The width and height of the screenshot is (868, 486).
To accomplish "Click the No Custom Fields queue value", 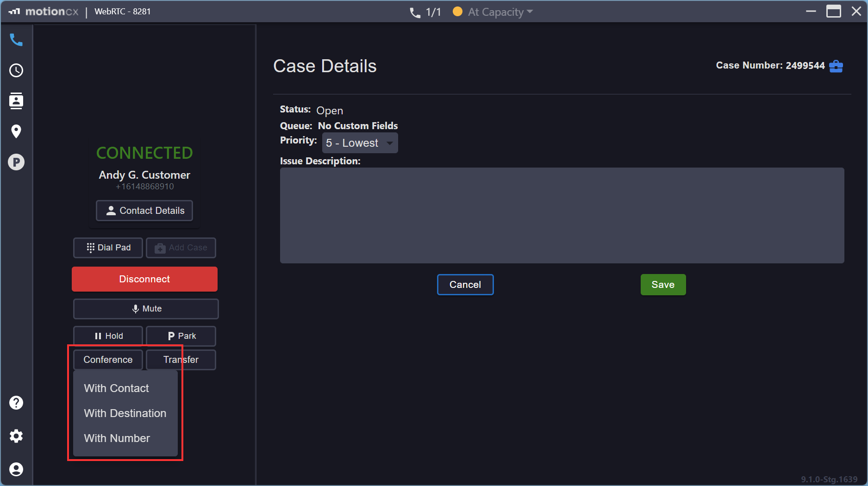I will 358,126.
